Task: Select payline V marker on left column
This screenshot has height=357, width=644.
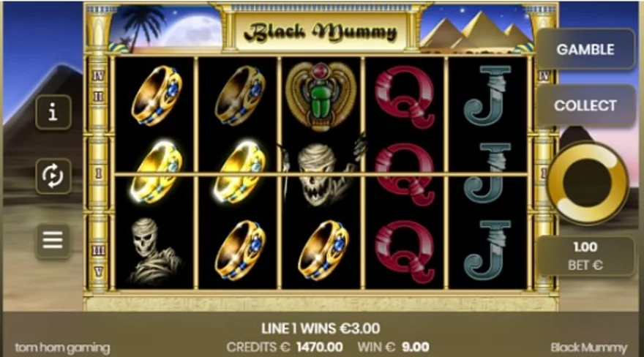Action: pos(99,271)
